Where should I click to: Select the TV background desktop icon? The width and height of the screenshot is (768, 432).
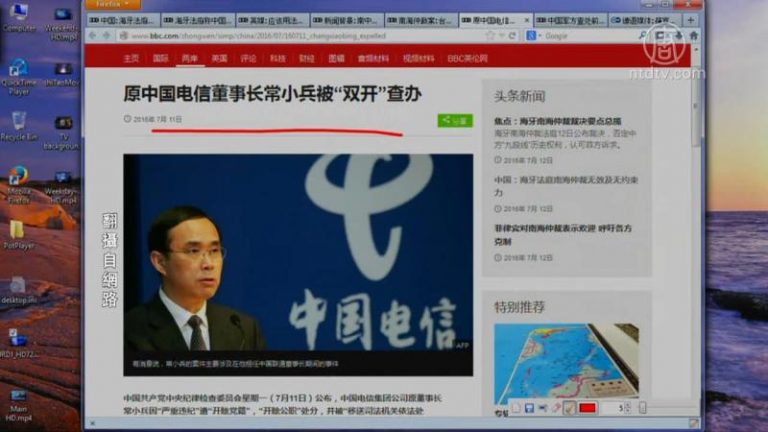point(62,132)
